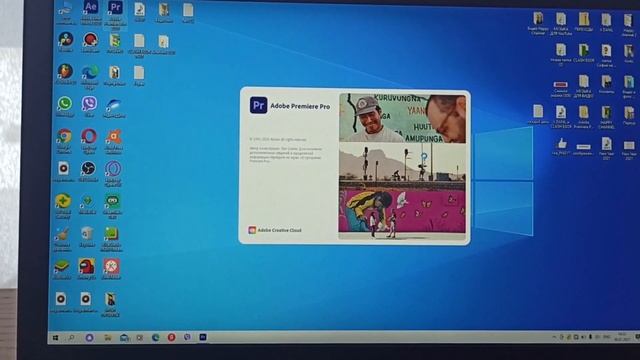Launch OBS Studio from the desktop
This screenshot has width=640, height=360.
pos(88,168)
